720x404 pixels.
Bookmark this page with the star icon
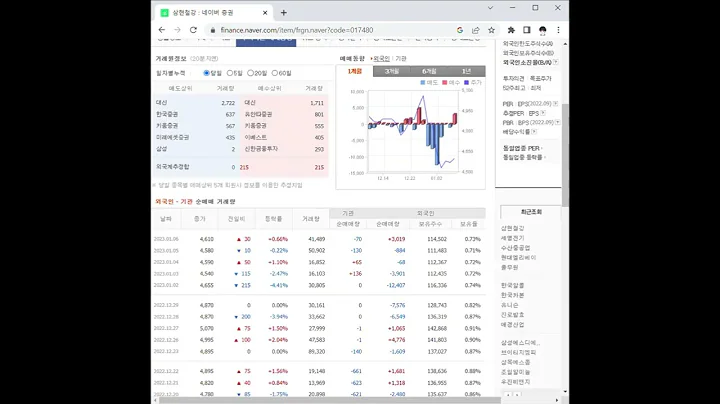point(491,30)
